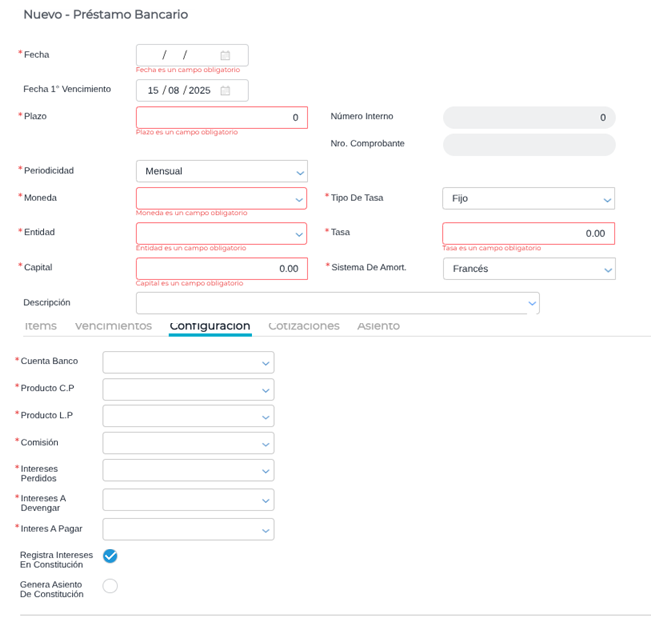Expand the Moneda dropdown

(x=222, y=198)
